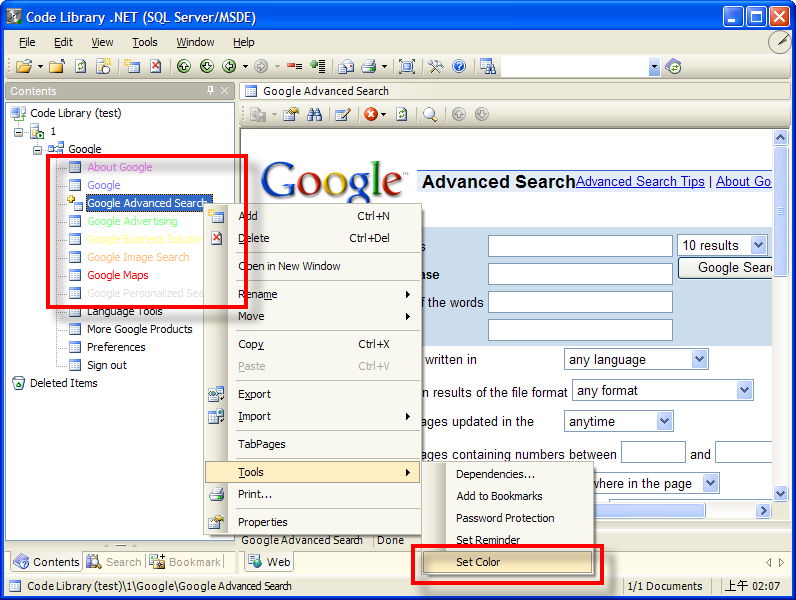Pin the Contents panel with pushpin icon
The width and height of the screenshot is (796, 600).
click(210, 91)
